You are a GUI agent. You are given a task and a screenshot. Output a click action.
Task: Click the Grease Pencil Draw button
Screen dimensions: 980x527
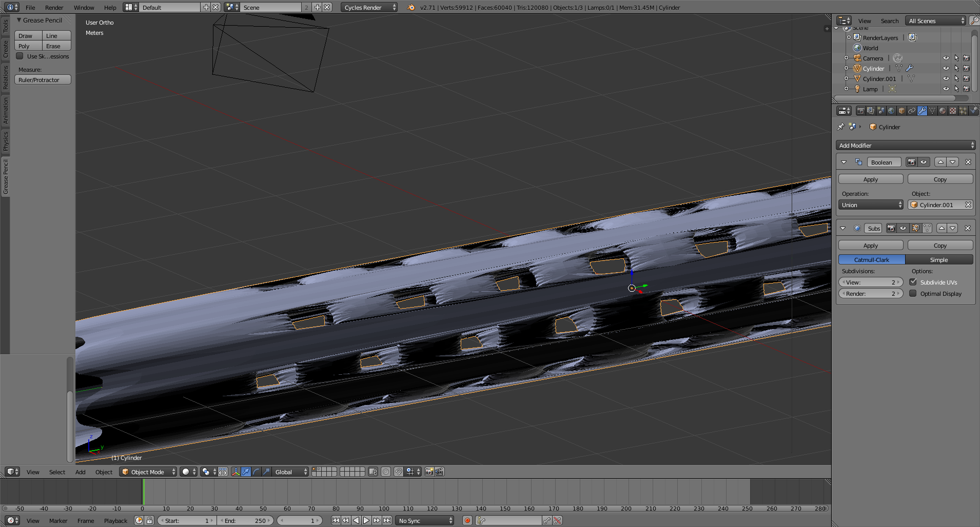[28, 35]
